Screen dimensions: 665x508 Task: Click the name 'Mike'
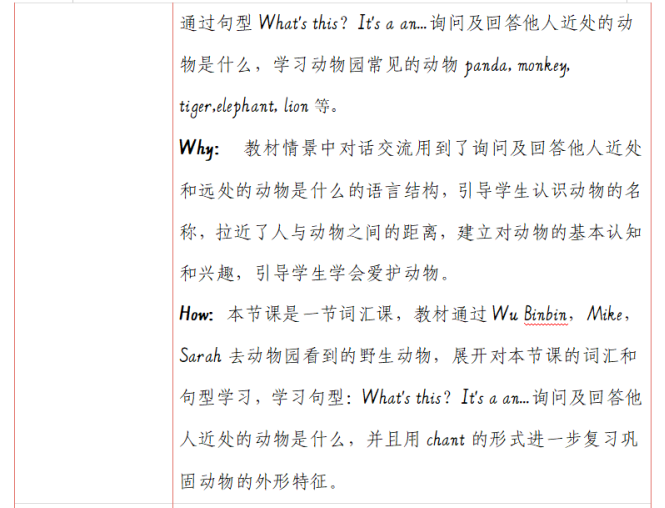pyautogui.click(x=605, y=314)
